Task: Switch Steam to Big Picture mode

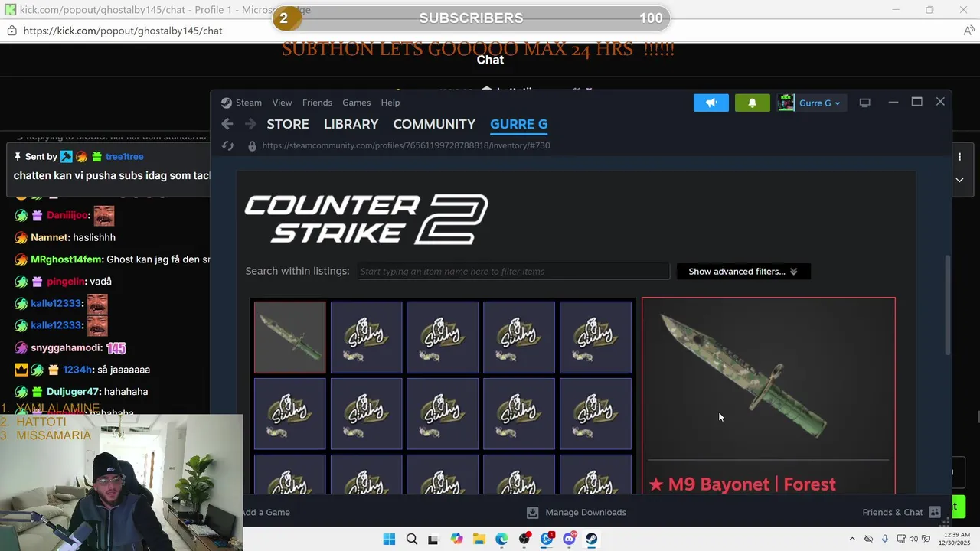Action: point(864,103)
